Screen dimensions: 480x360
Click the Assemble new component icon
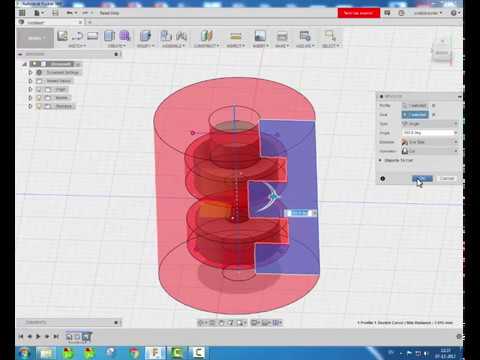click(x=166, y=36)
